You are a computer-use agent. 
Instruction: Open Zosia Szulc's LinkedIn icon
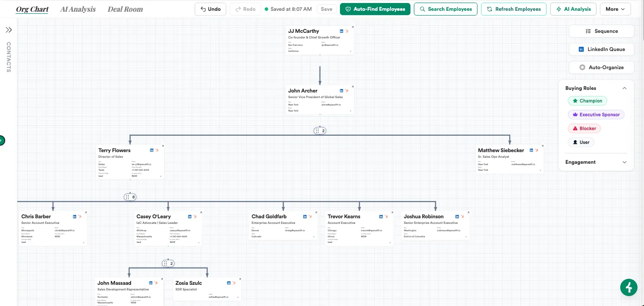[229, 283]
